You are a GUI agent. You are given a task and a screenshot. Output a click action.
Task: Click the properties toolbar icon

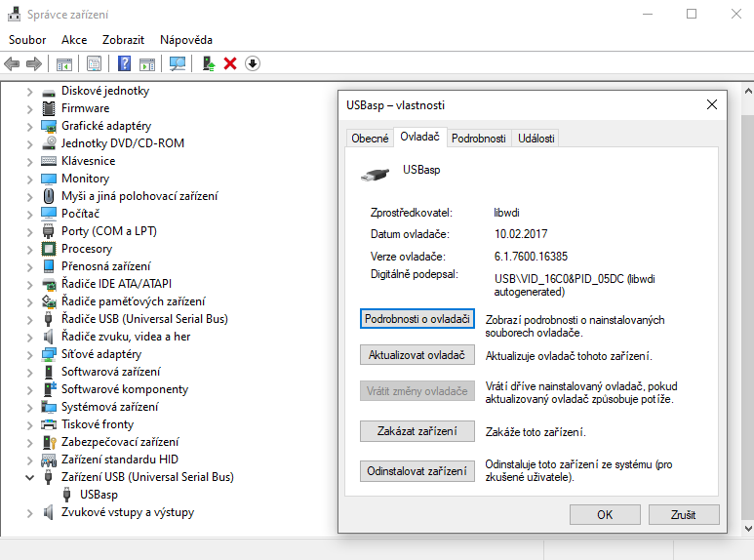point(94,64)
